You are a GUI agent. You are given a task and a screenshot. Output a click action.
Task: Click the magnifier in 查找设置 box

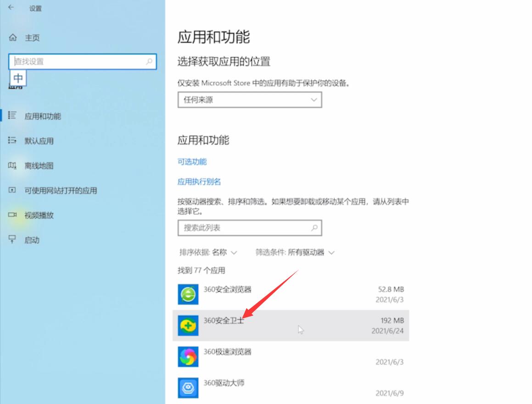(x=149, y=61)
